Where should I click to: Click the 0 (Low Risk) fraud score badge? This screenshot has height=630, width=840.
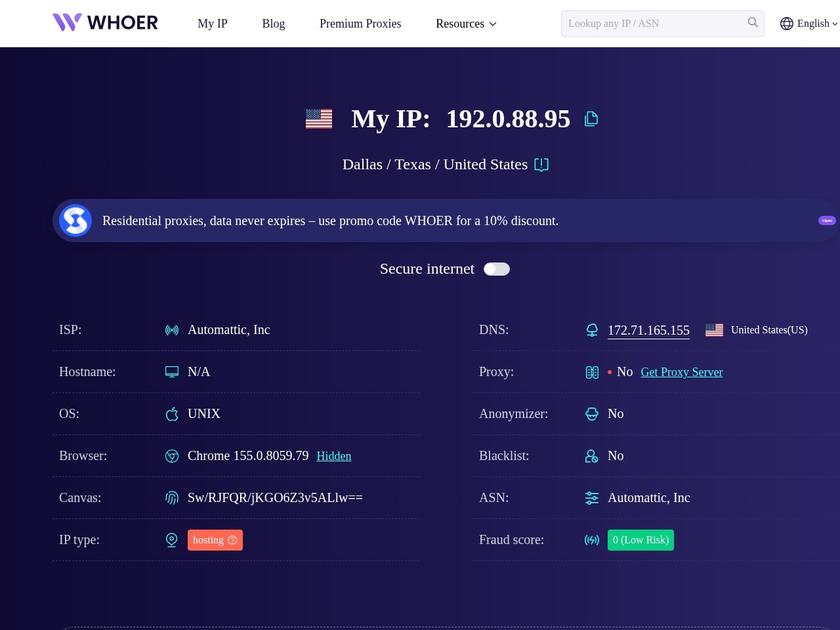click(640, 540)
